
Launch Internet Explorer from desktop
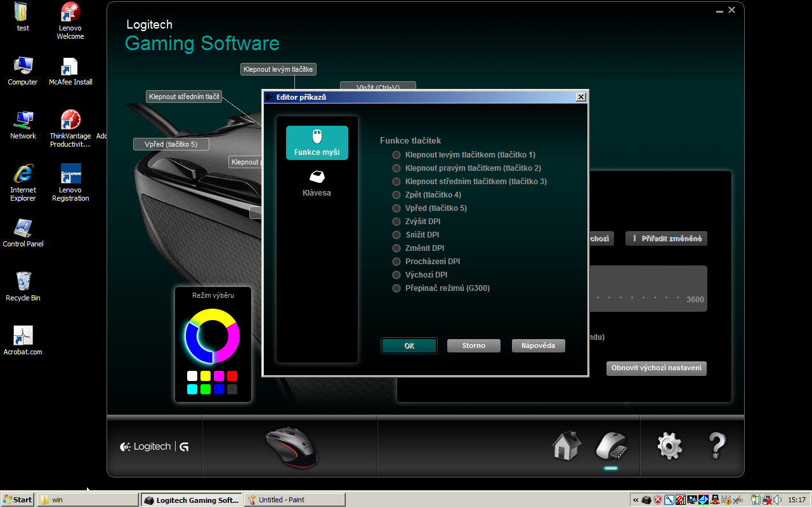(x=23, y=183)
